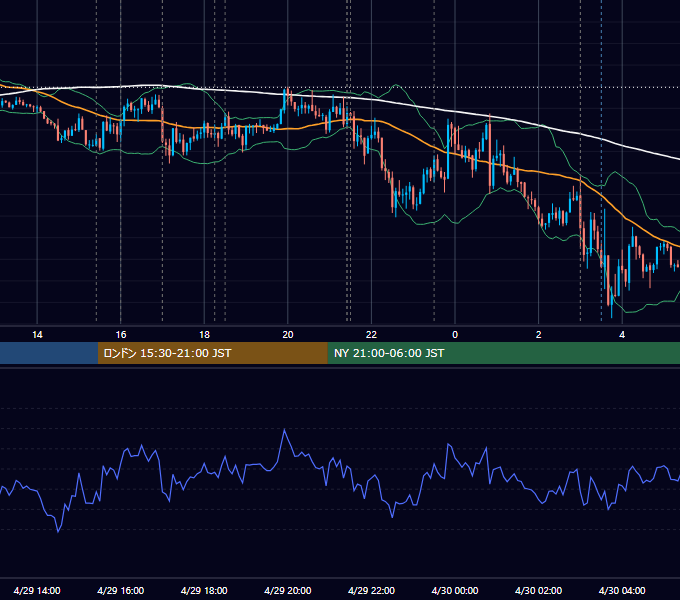Image resolution: width=680 pixels, height=600 pixels.
Task: Click the 4/29 14:00 date label
Action: coord(37,590)
